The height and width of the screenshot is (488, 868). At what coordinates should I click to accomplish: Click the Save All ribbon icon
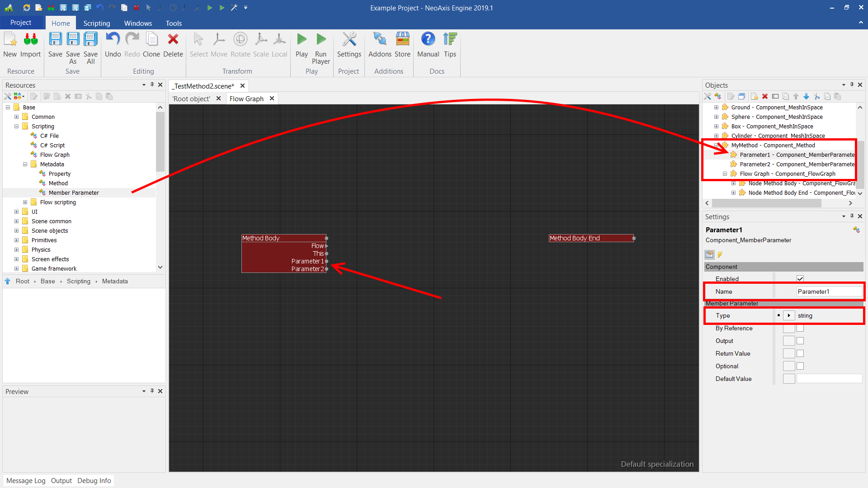(90, 40)
